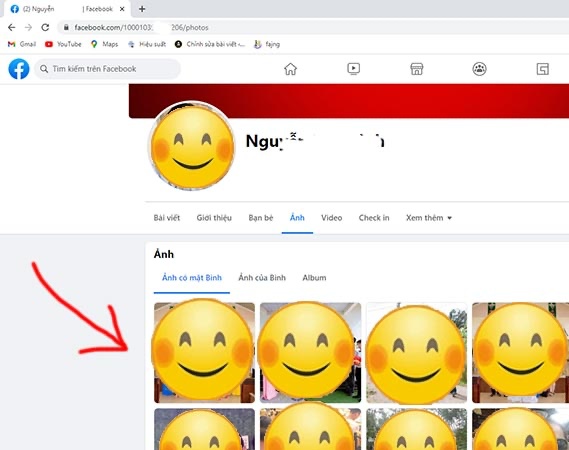Screen dimensions: 569x450
Task: Expand the Xem thêm dropdown
Action: click(x=429, y=218)
